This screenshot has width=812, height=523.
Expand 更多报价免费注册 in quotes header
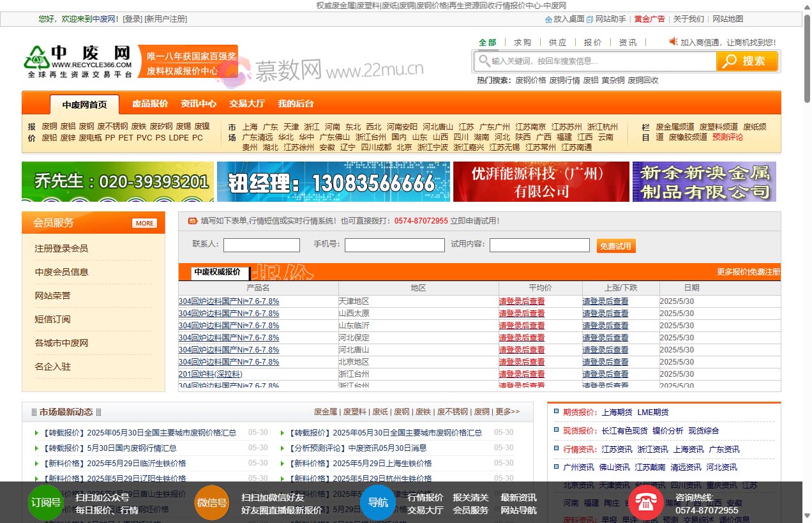748,271
